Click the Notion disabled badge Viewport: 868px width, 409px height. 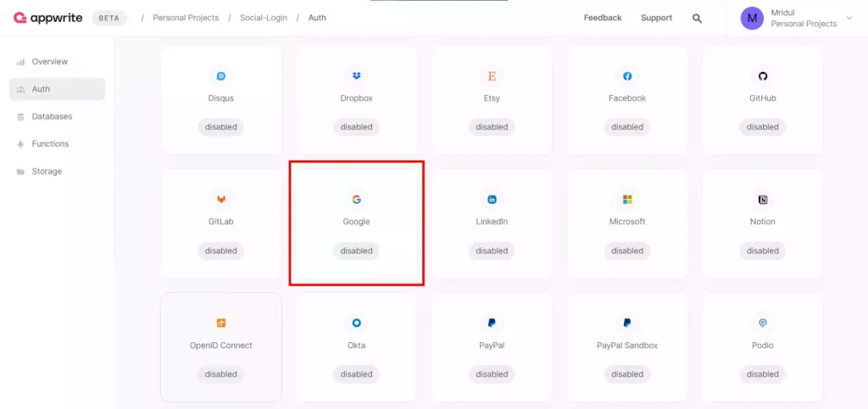pyautogui.click(x=763, y=251)
